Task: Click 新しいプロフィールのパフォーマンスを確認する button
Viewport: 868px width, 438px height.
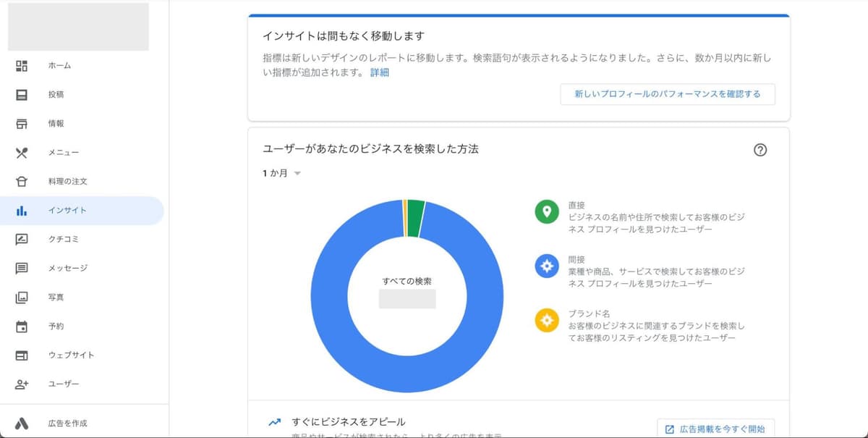Action: click(667, 94)
